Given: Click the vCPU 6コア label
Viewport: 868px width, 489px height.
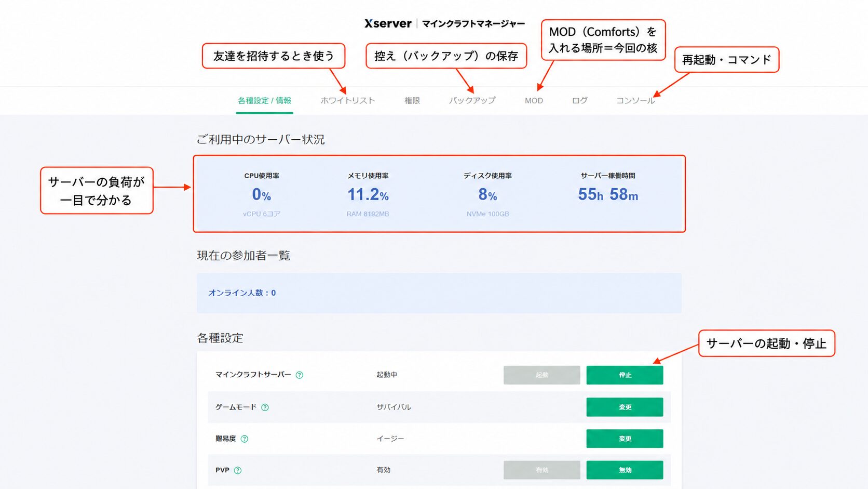Looking at the screenshot, I should [262, 214].
